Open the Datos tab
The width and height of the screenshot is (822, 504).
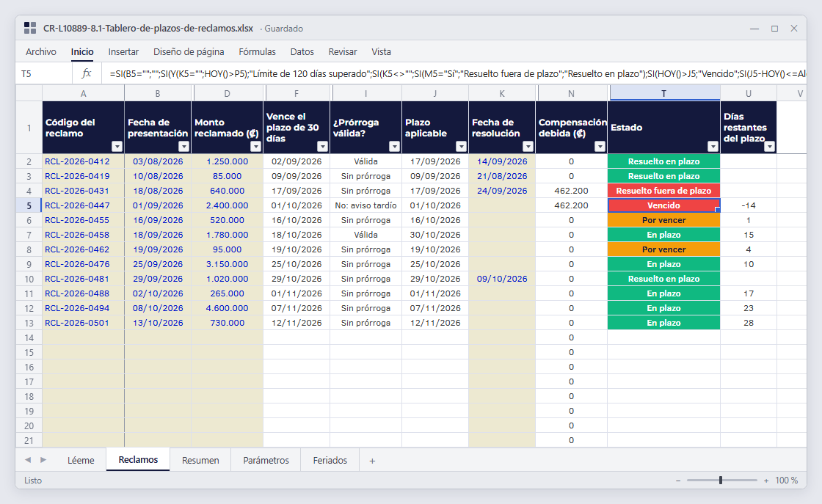pyautogui.click(x=302, y=52)
